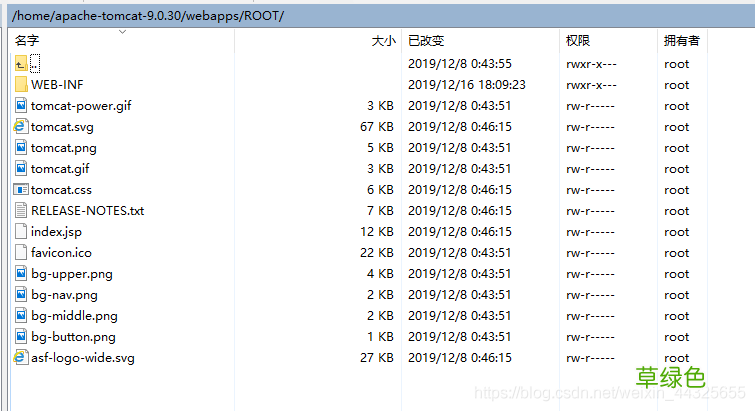755x411 pixels.
Task: Click the index.jsp blank file icon
Action: 21,231
